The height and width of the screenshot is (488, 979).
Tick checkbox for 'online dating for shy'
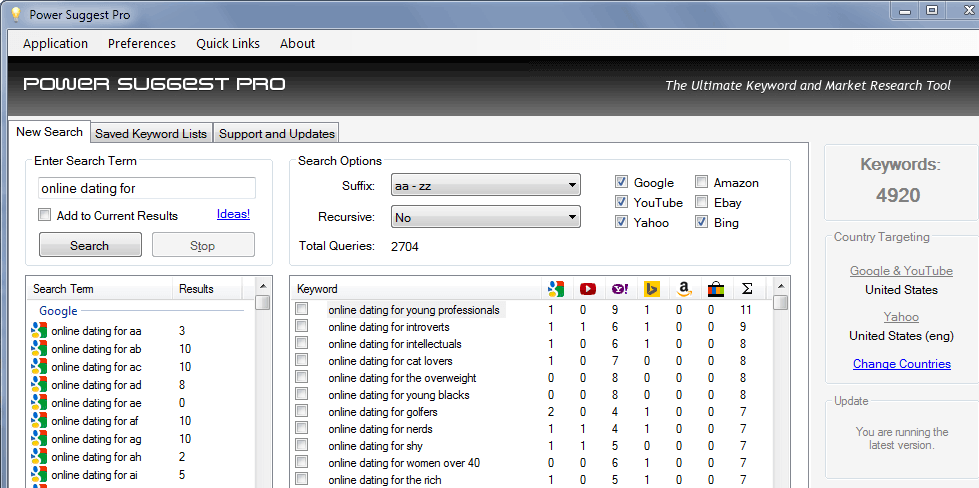[302, 445]
